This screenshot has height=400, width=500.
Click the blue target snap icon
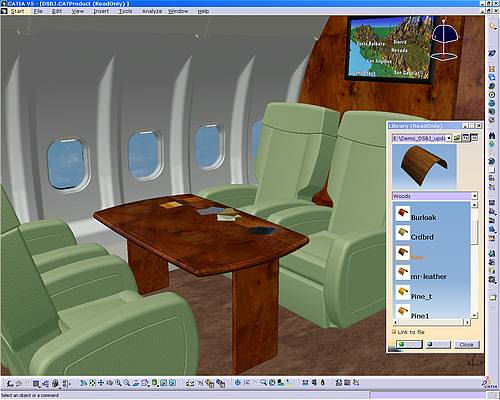click(238, 383)
